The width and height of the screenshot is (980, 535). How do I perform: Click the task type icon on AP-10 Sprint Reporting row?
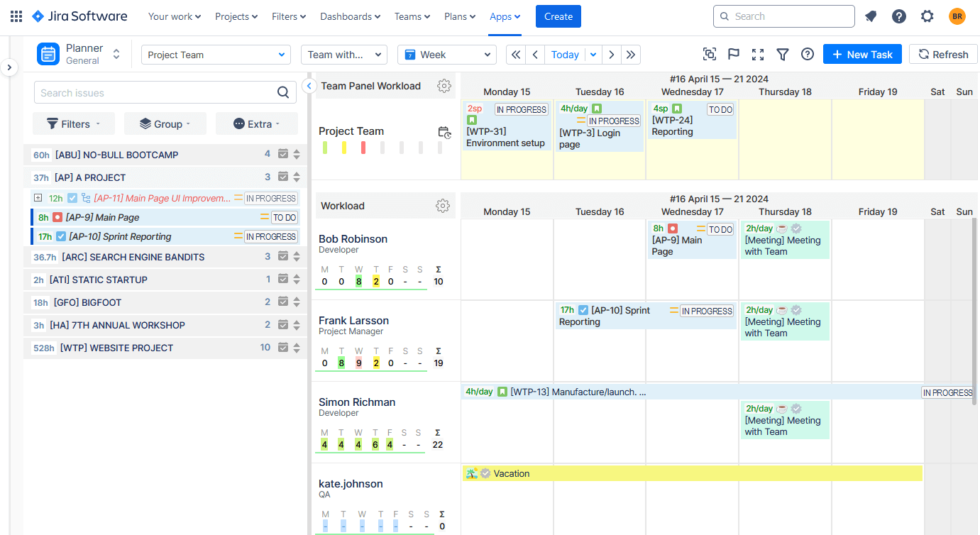(x=61, y=236)
